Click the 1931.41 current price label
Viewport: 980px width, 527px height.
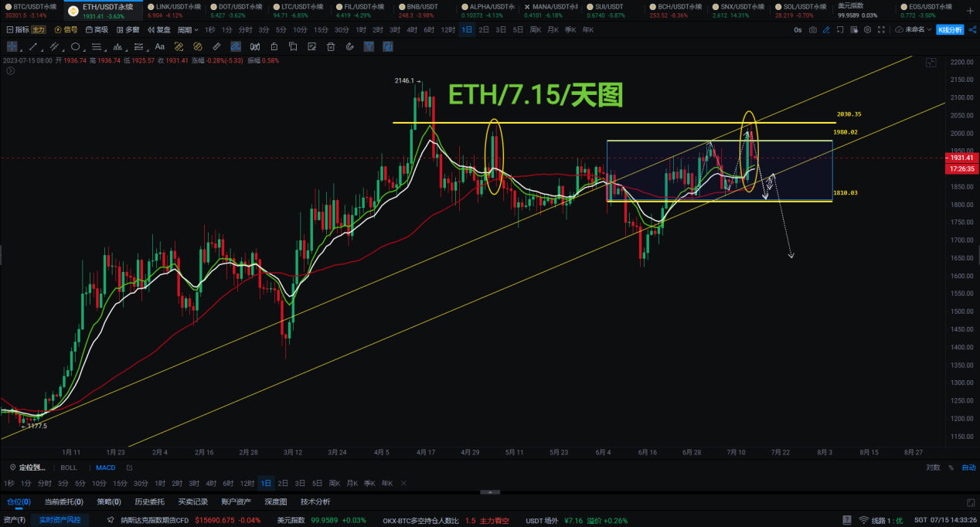[962, 158]
